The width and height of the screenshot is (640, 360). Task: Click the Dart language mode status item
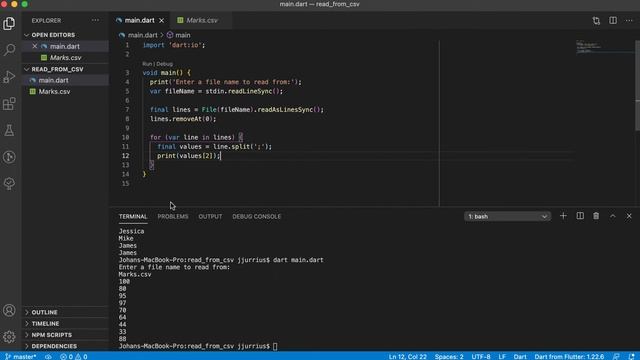[x=520, y=356]
